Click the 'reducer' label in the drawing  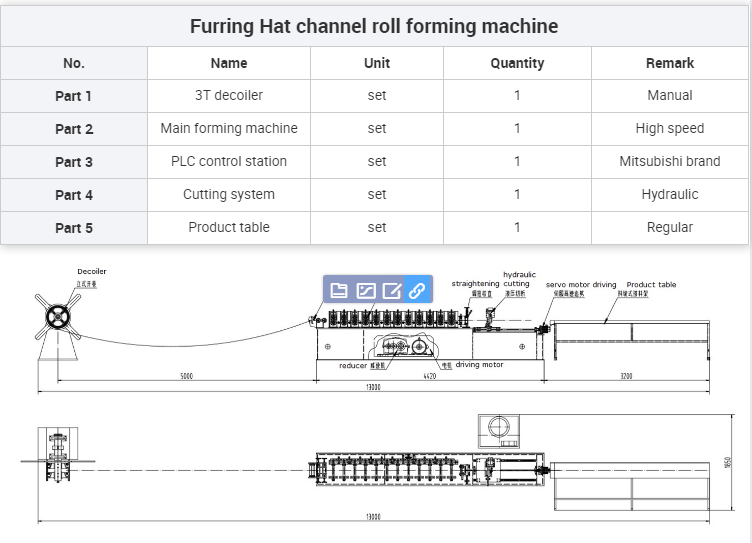coord(353,366)
